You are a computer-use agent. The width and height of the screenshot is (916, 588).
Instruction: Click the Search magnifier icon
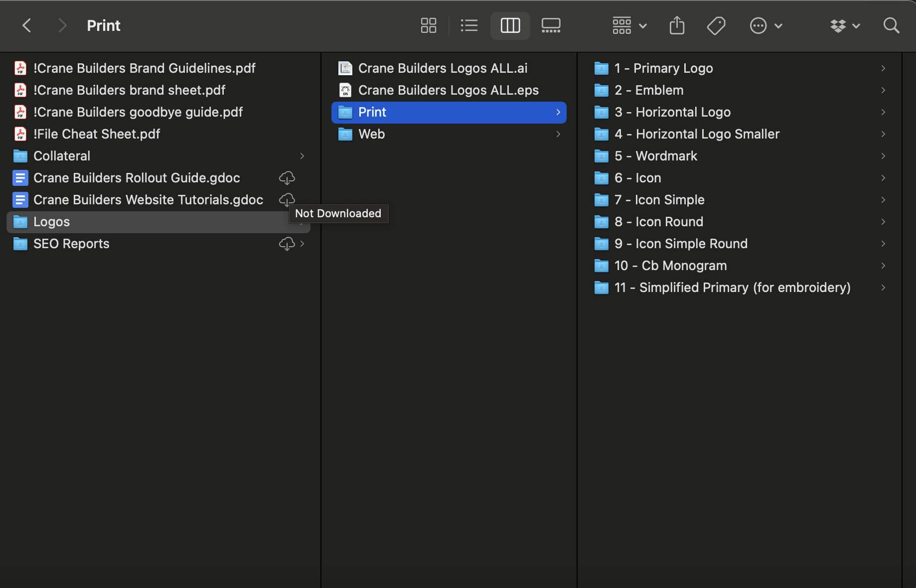tap(891, 25)
